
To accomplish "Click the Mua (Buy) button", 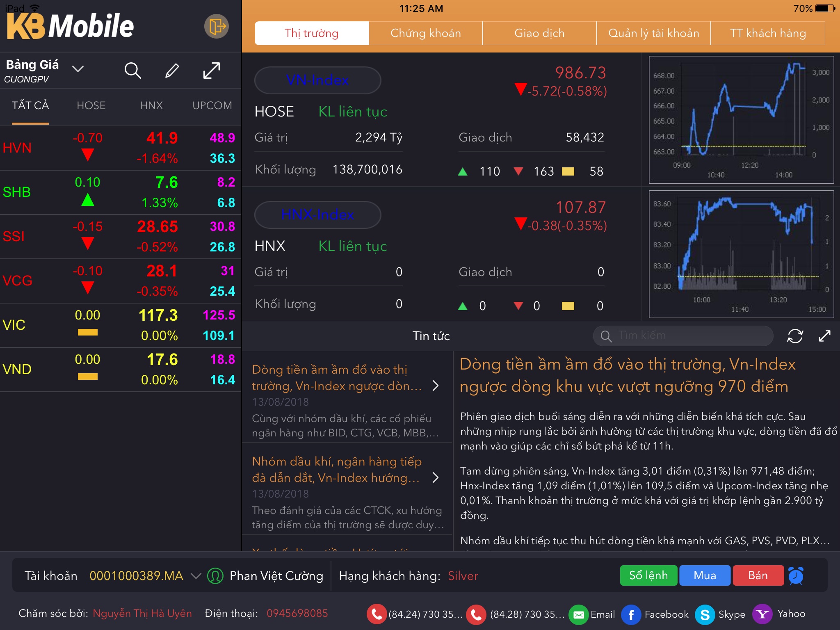I will 706,576.
